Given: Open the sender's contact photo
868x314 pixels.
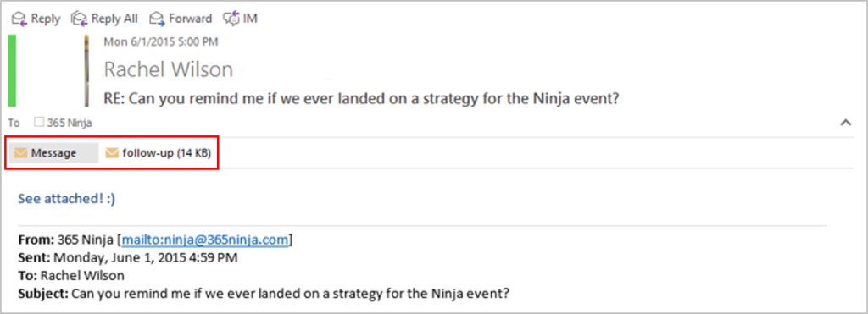Looking at the screenshot, I should click(x=86, y=70).
